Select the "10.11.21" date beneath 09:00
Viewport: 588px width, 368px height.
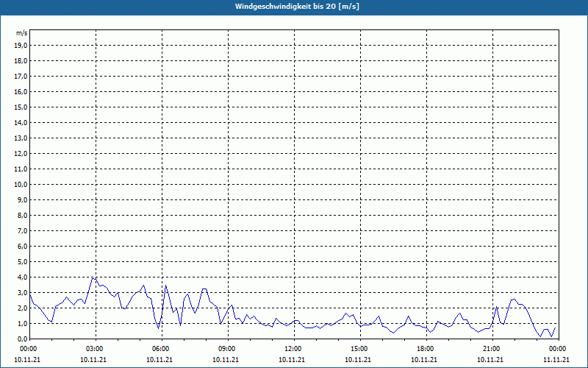226,359
